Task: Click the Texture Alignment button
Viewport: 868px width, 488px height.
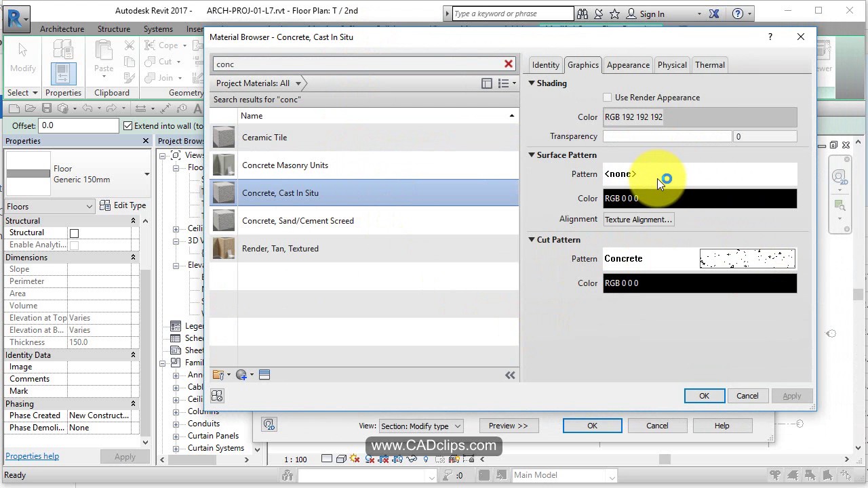Action: click(x=637, y=220)
